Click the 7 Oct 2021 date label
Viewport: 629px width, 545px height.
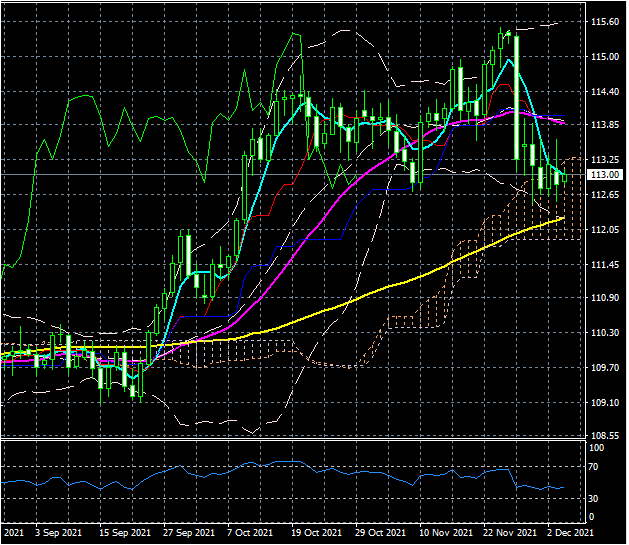coord(250,533)
